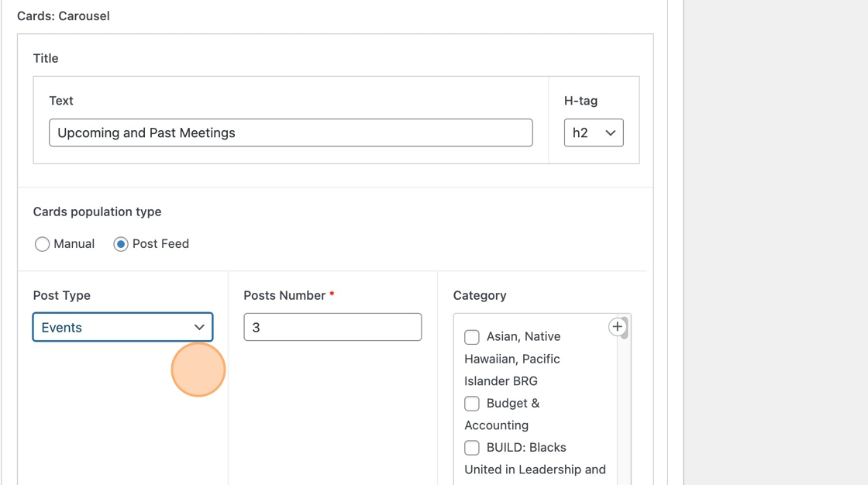Select the Post Feed radio option
The height and width of the screenshot is (485, 868).
tap(121, 244)
